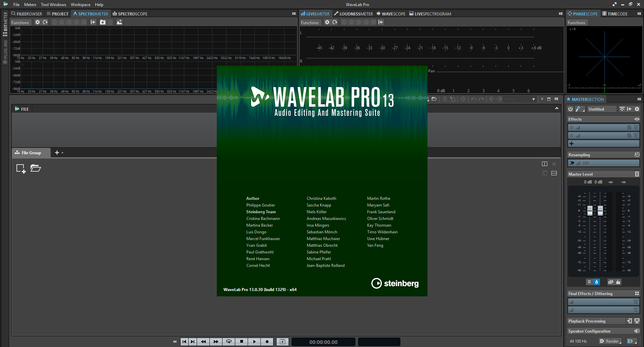
Task: Open the Render options dropdown
Action: pos(610,341)
